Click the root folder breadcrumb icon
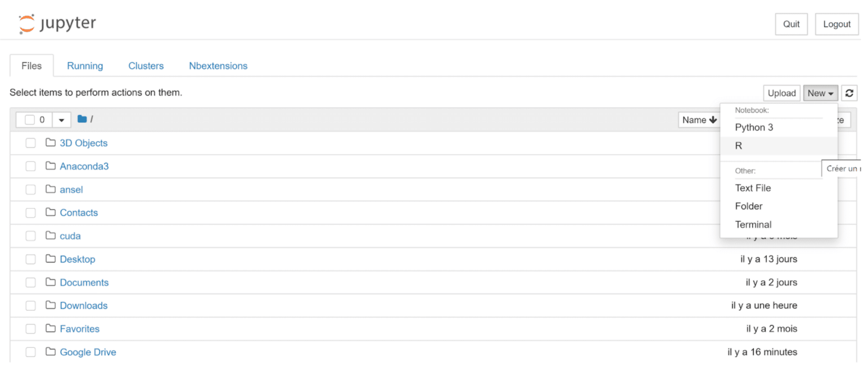 82,119
